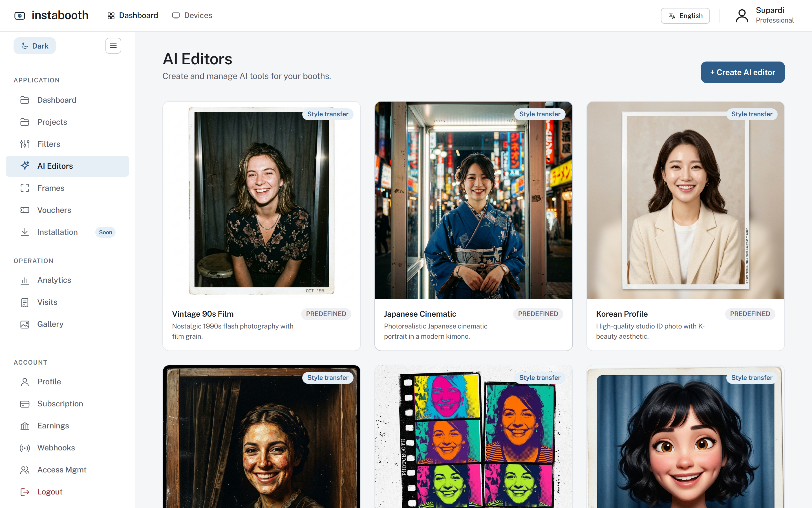Open Vouchers in the sidebar
This screenshot has height=508, width=812.
click(67, 210)
